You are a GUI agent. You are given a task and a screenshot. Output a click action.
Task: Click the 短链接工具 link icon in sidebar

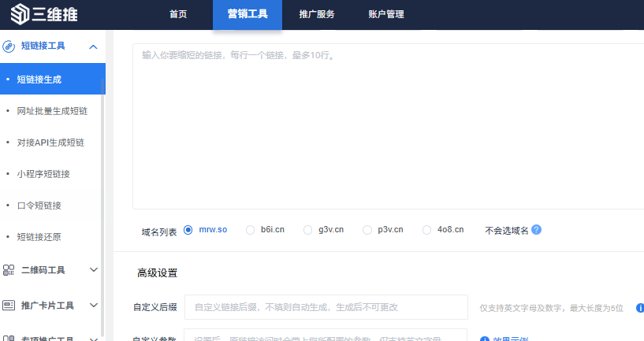pos(9,46)
